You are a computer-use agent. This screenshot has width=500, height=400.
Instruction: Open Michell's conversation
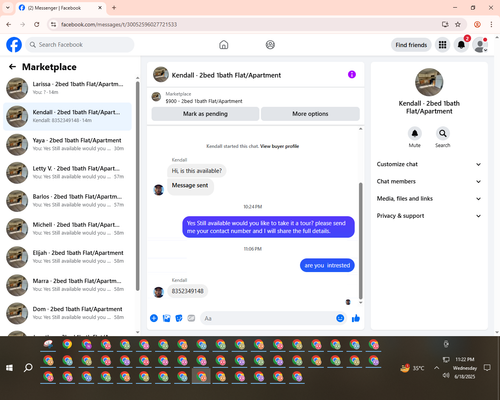[67, 229]
